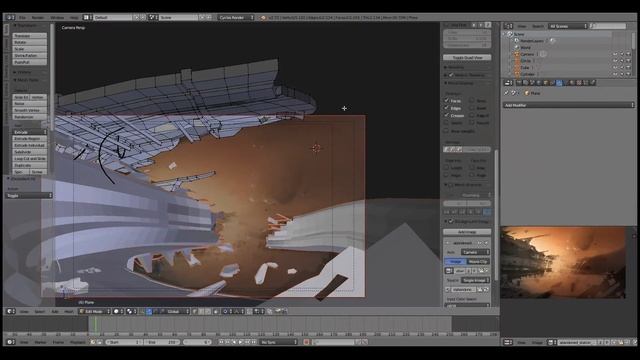Click the Translate button in tool shelf

29,36
